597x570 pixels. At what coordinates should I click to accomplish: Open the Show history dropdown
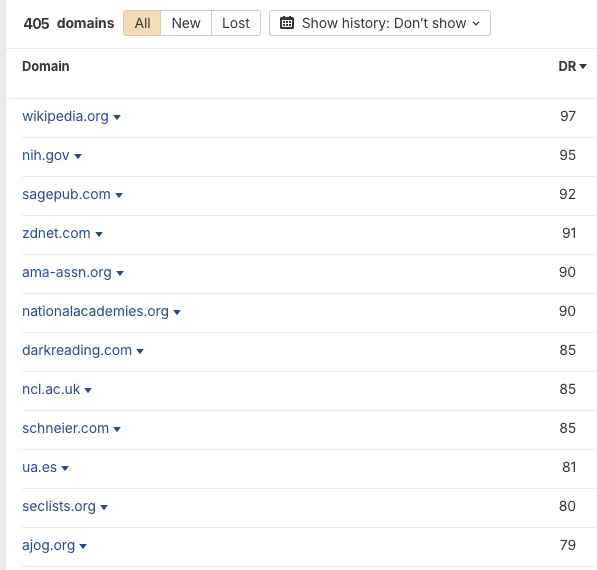380,23
